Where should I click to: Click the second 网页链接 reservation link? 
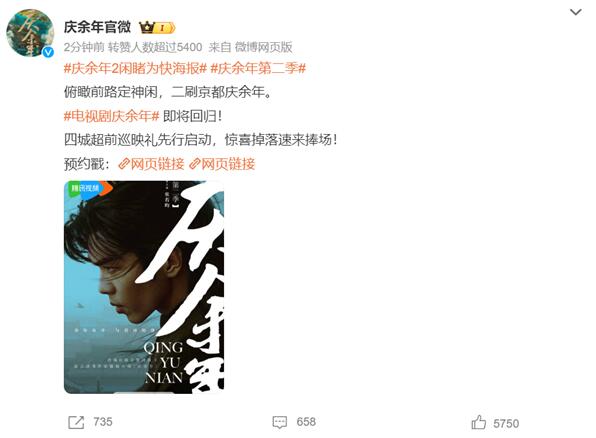pyautogui.click(x=222, y=164)
